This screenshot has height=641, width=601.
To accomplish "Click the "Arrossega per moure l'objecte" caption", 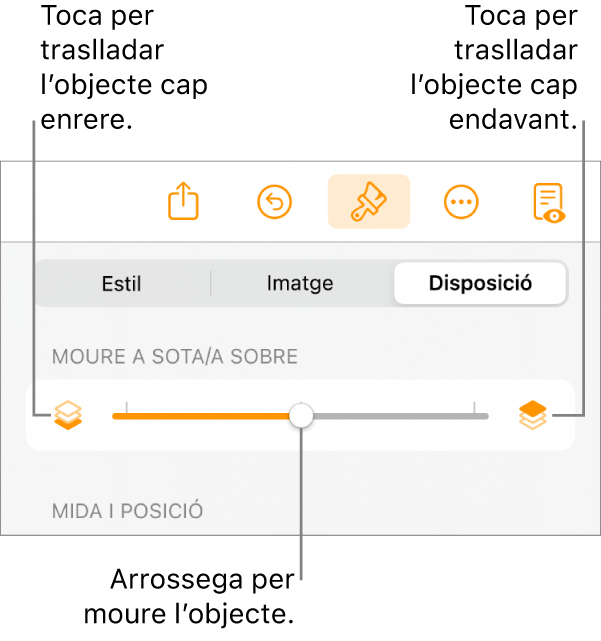I will tap(202, 594).
